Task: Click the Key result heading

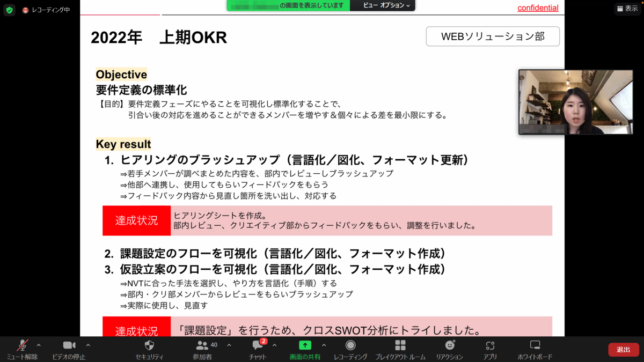Action: (x=123, y=144)
